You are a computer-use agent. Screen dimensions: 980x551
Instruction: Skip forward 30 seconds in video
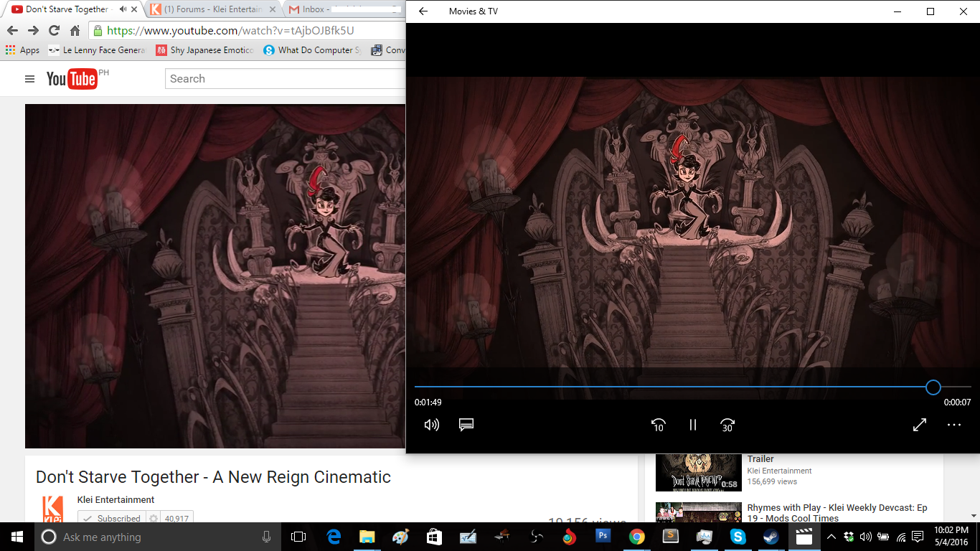(727, 425)
